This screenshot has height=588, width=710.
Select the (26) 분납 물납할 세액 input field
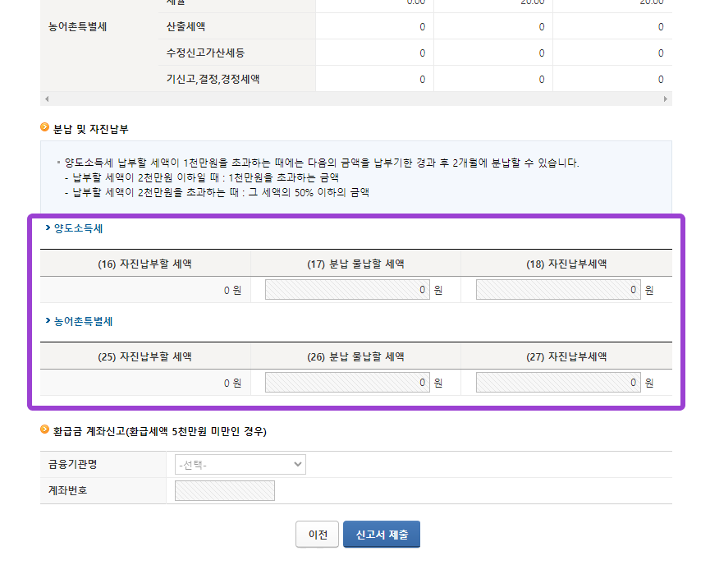[347, 383]
